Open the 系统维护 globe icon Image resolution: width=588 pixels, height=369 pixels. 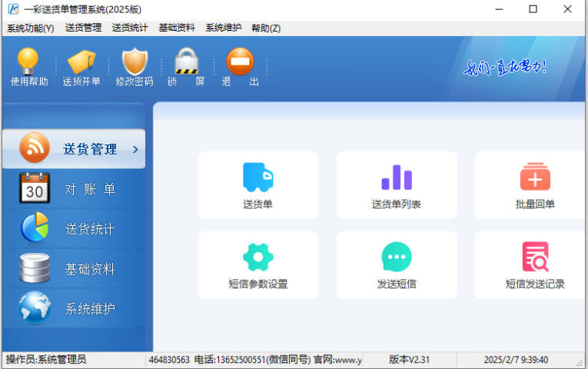click(35, 307)
